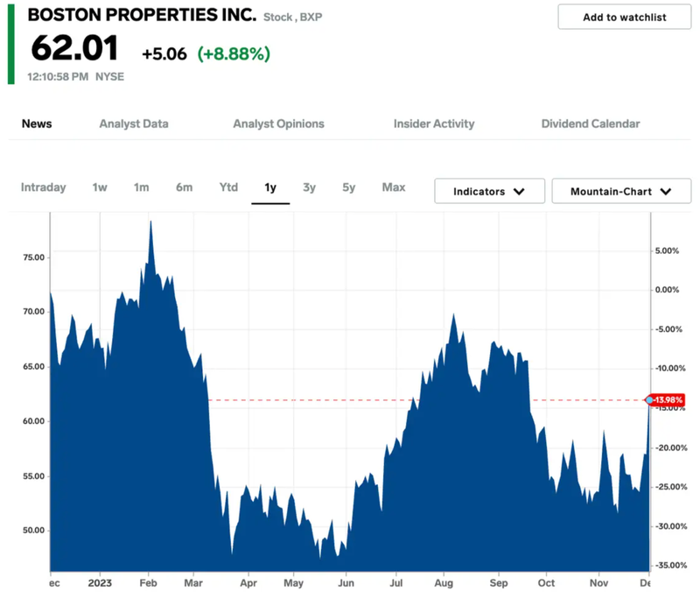Click the -20.00% percent axis label
Viewport: 700px width, 592px height.
pos(671,448)
